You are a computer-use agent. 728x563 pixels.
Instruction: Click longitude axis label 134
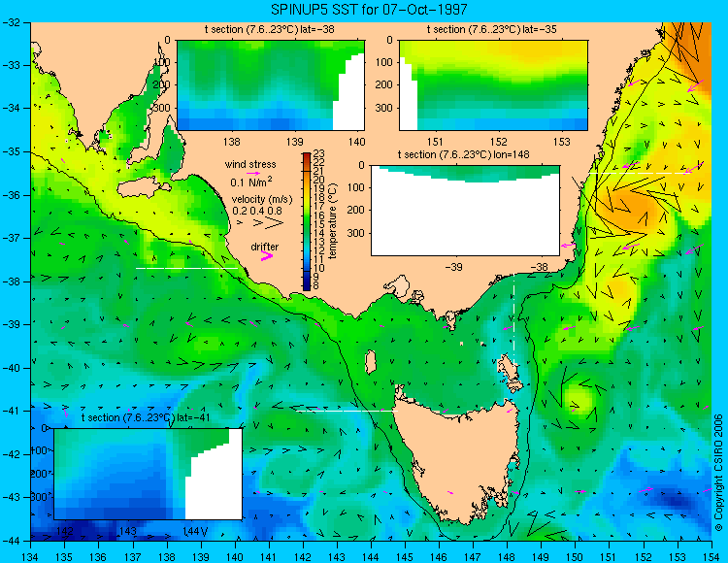[x=31, y=557]
